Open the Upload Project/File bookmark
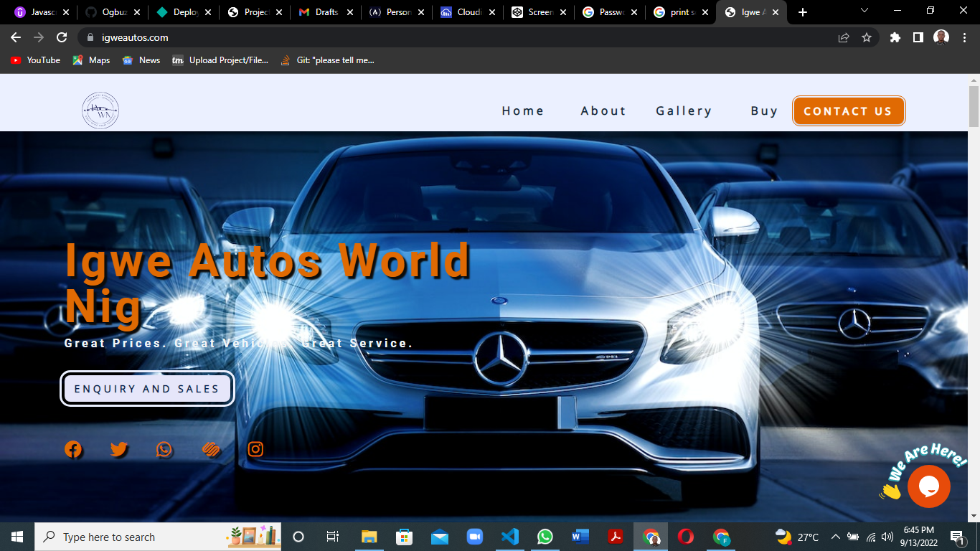Image resolution: width=980 pixels, height=551 pixels. click(220, 60)
